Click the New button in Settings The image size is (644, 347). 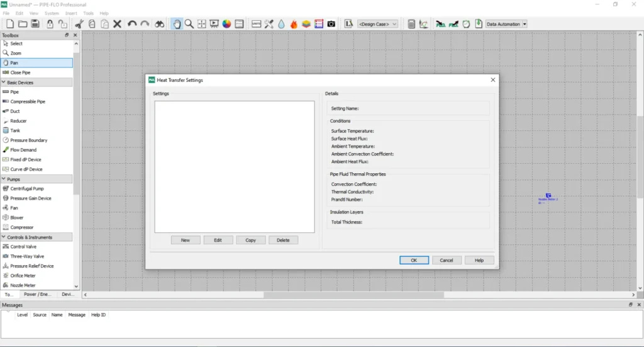[x=186, y=240]
